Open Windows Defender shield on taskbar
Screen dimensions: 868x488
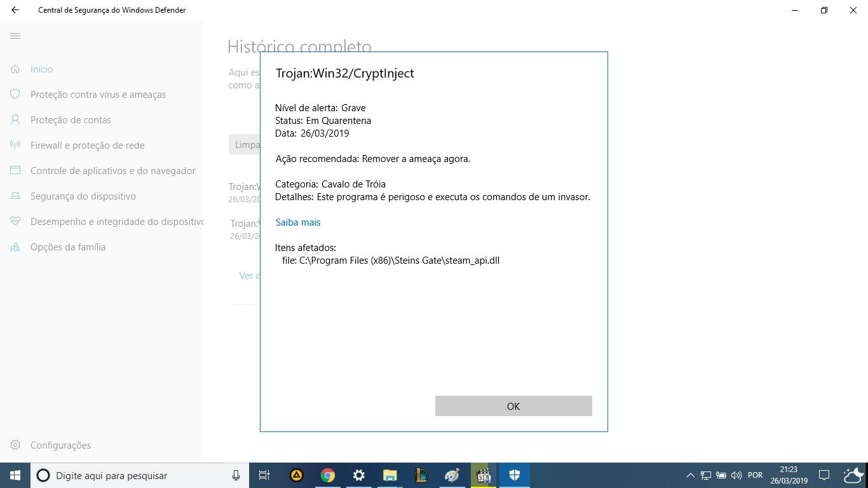coord(515,475)
